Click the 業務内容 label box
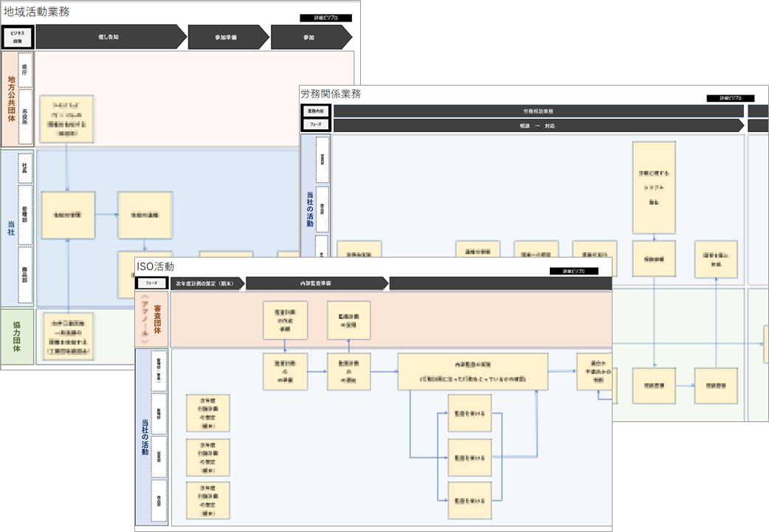769x532 pixels. pos(316,111)
